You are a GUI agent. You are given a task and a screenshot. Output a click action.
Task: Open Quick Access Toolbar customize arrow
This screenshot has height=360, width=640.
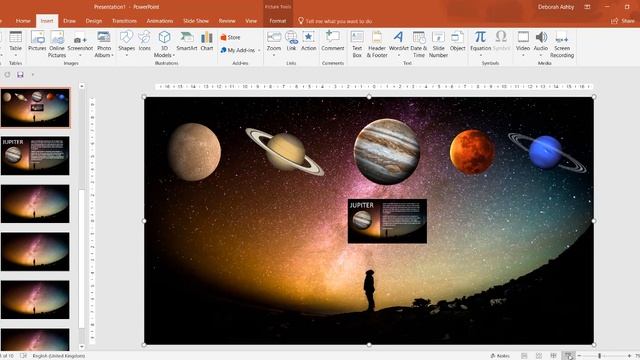[33, 75]
